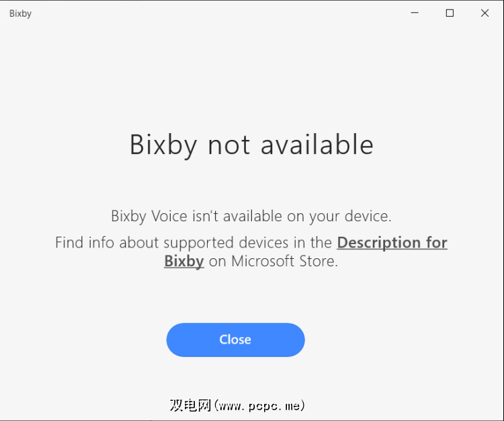Click the blue Close button
The width and height of the screenshot is (504, 421).
pos(235,340)
